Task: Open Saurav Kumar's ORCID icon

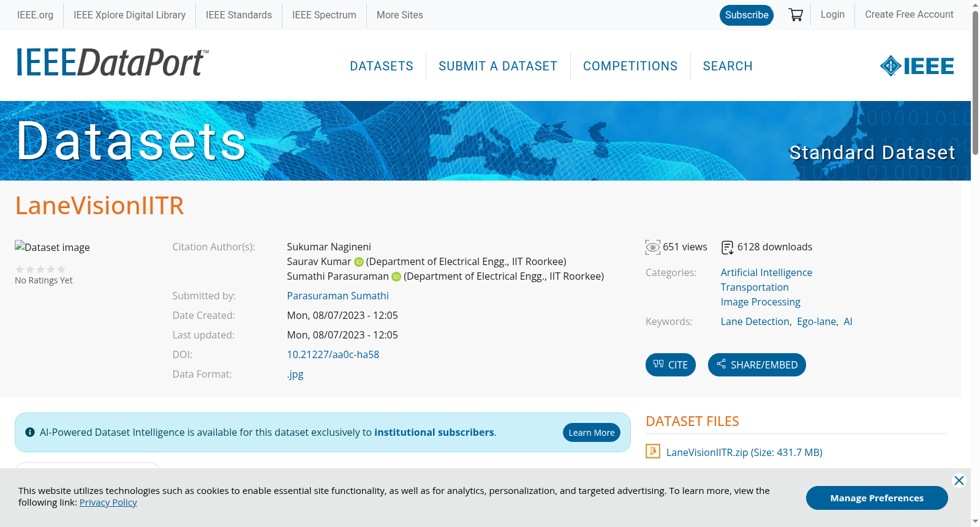Action: 359,262
